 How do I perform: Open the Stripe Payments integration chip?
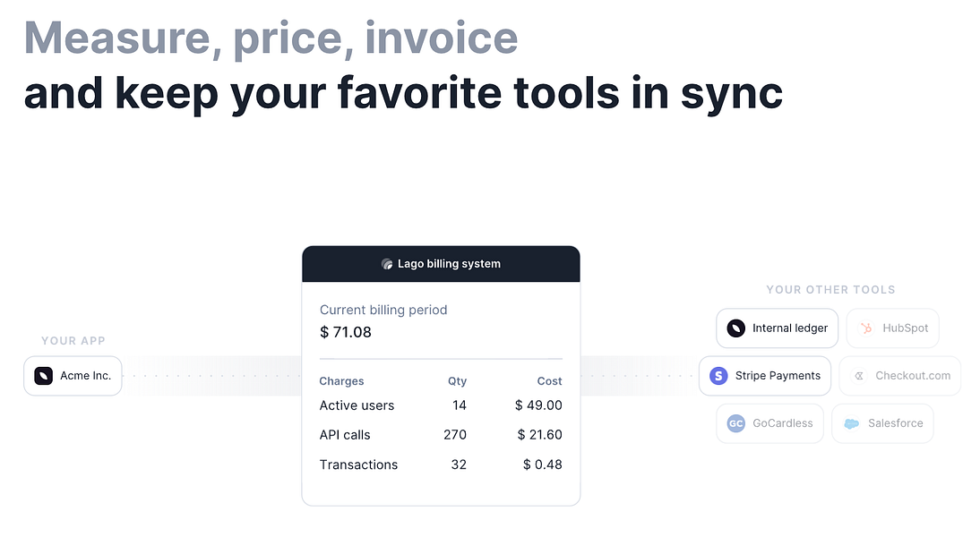point(764,376)
